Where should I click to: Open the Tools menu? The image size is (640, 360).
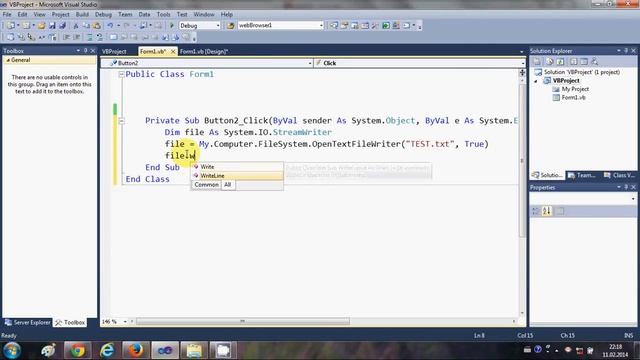[163, 14]
